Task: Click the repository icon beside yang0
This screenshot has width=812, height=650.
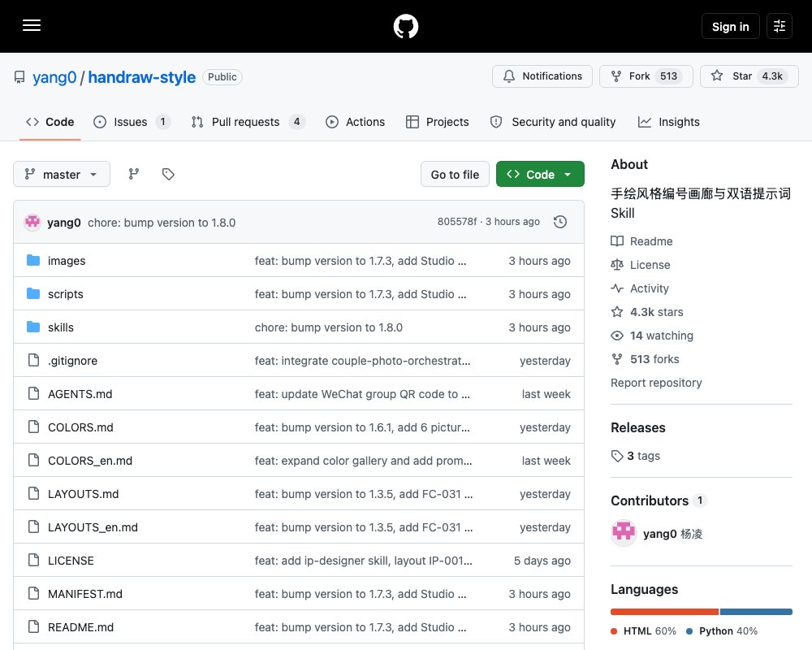Action: tap(19, 77)
